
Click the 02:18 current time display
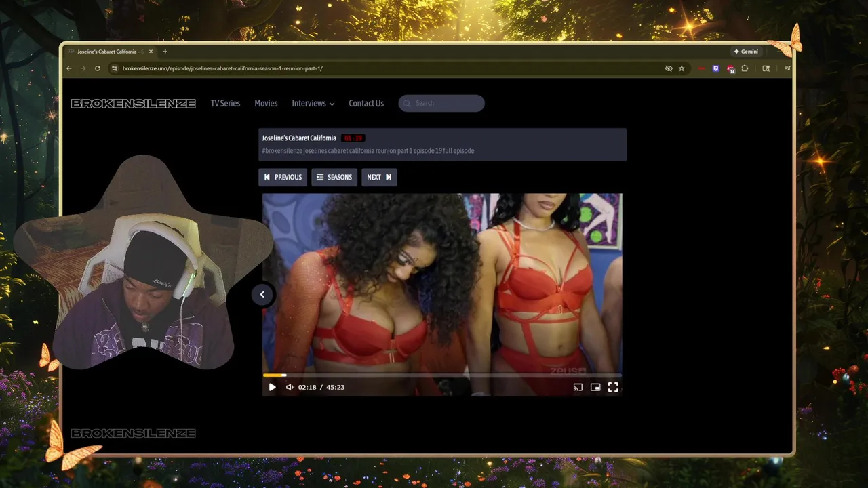coord(307,387)
